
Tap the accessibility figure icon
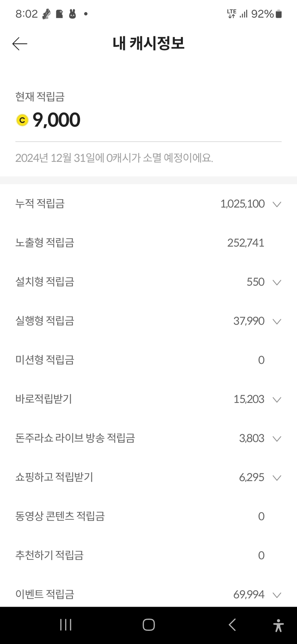click(278, 625)
